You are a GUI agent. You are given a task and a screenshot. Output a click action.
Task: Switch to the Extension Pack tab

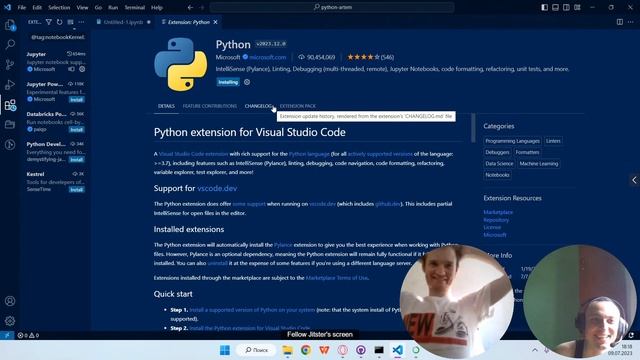tap(298, 106)
